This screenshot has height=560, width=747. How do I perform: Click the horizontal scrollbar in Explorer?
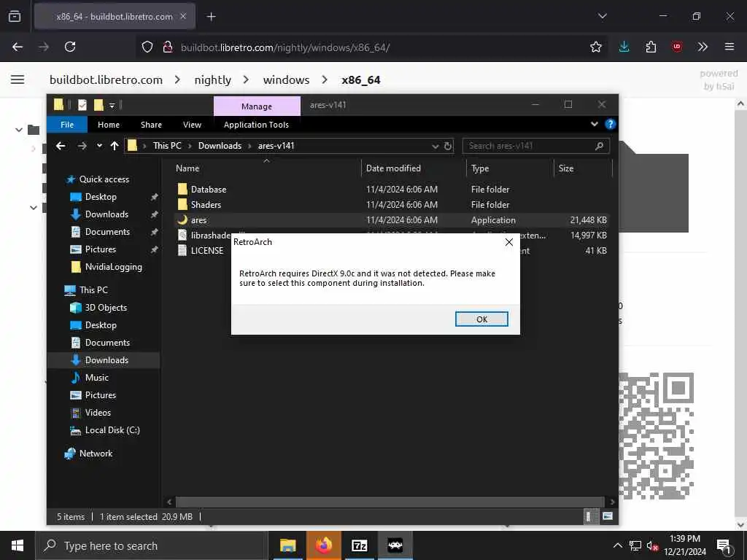pos(390,502)
